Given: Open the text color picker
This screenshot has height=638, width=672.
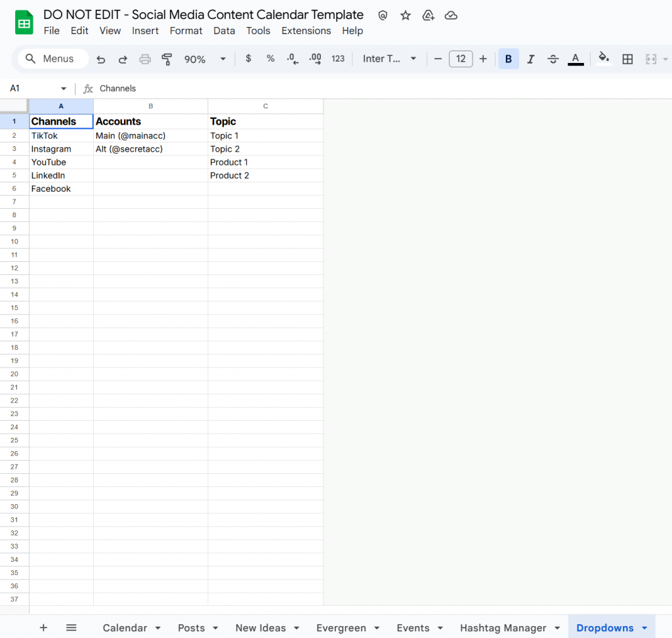Looking at the screenshot, I should point(576,58).
